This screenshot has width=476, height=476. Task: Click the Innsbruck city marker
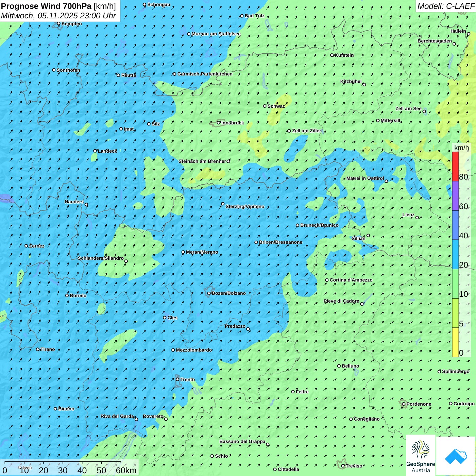[219, 123]
